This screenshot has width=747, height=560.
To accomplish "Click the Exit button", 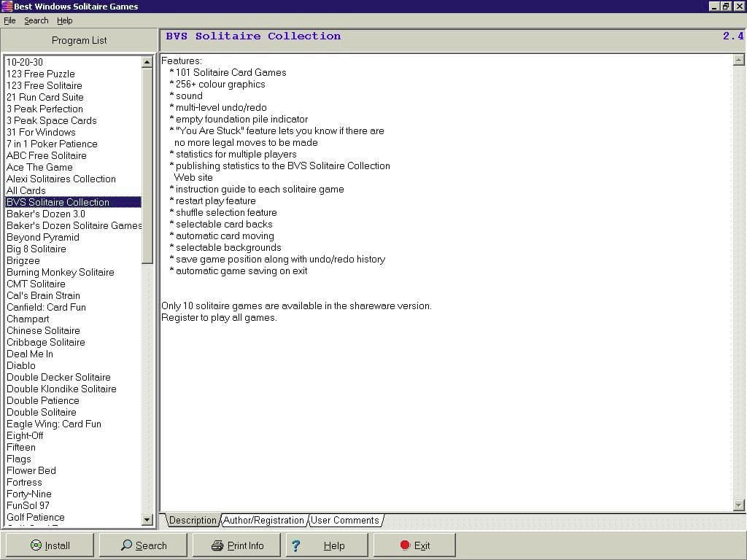I will (x=414, y=545).
